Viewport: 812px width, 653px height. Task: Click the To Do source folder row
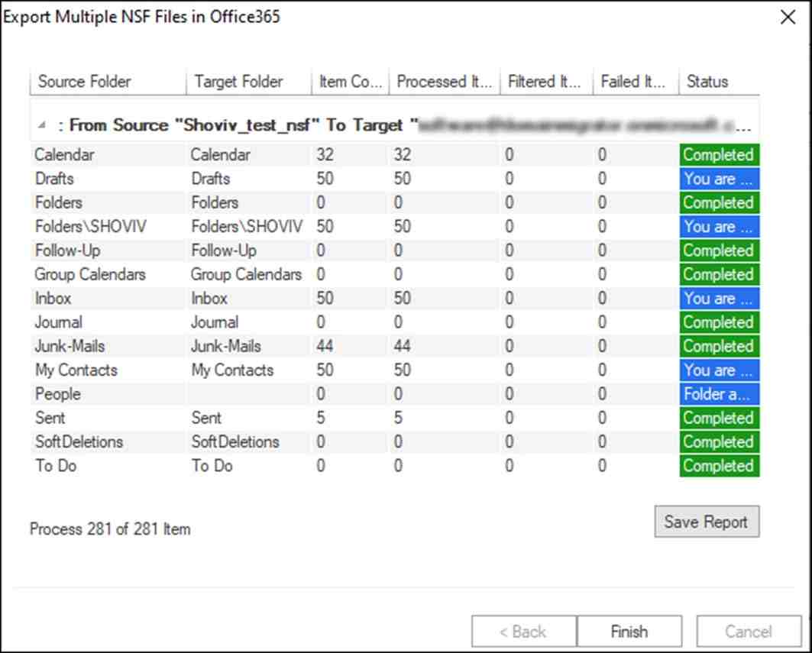tap(56, 466)
